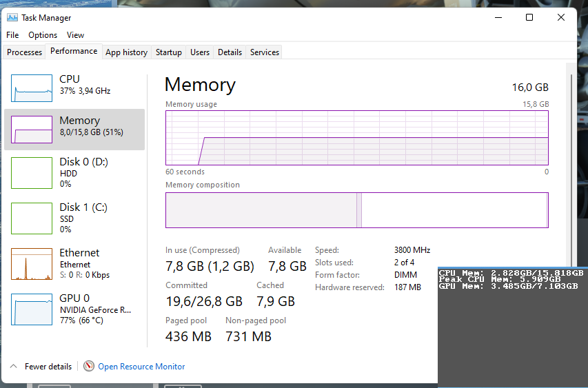Viewport: 588px width, 388px height.
Task: Click the CPU usage graph thumbnail
Action: click(x=32, y=88)
